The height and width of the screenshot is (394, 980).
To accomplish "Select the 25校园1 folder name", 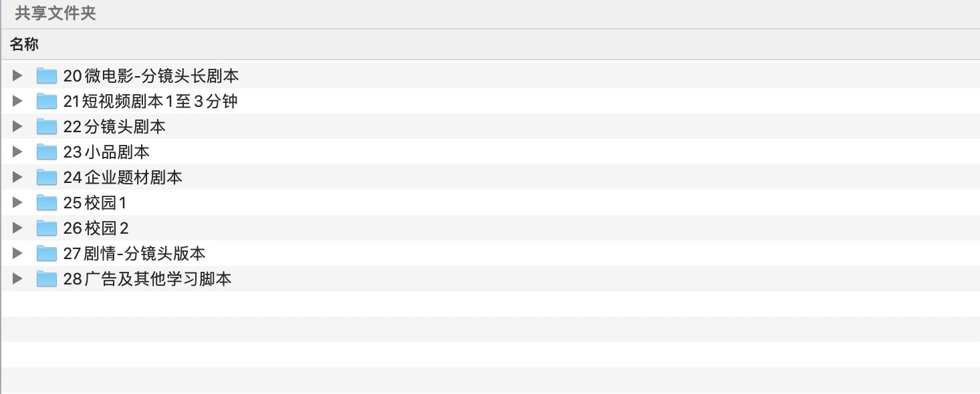I will coord(95,203).
